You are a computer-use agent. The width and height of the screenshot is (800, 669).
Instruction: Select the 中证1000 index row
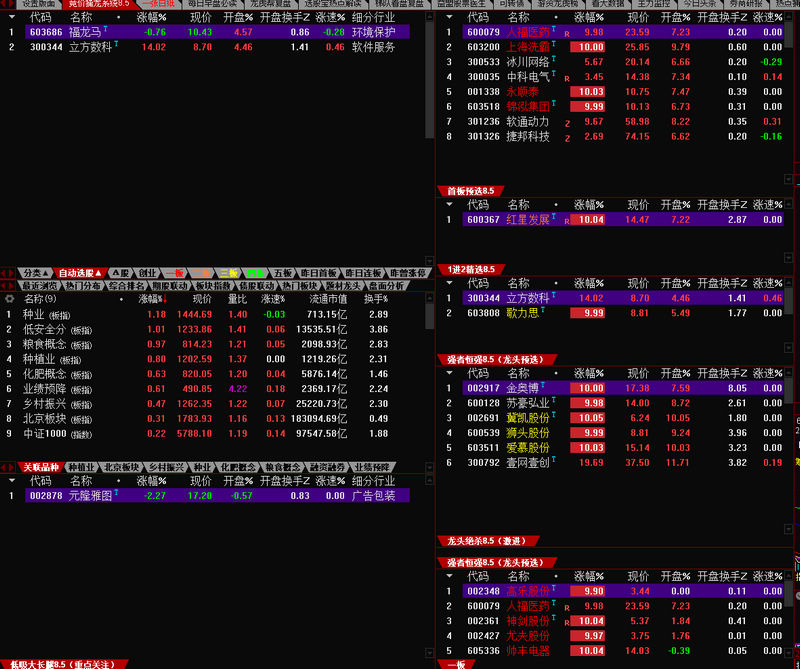199,434
